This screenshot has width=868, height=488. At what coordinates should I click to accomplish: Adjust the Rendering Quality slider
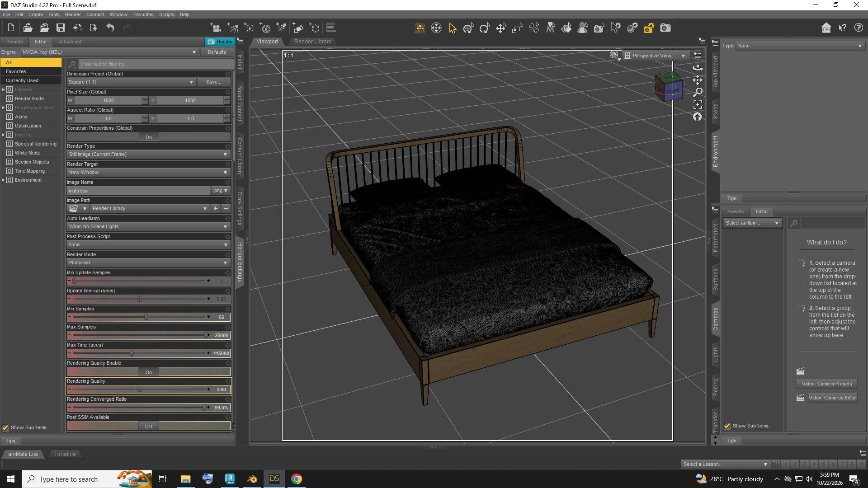[140, 389]
